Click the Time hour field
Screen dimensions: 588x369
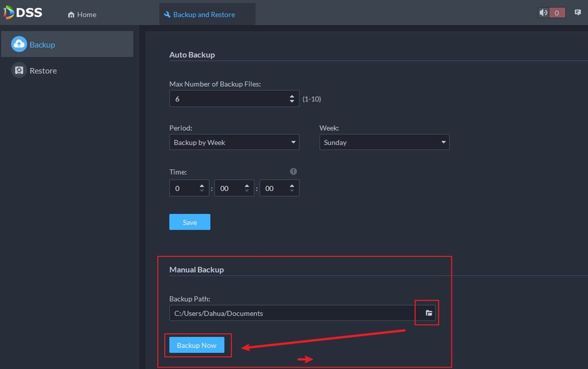coord(189,188)
